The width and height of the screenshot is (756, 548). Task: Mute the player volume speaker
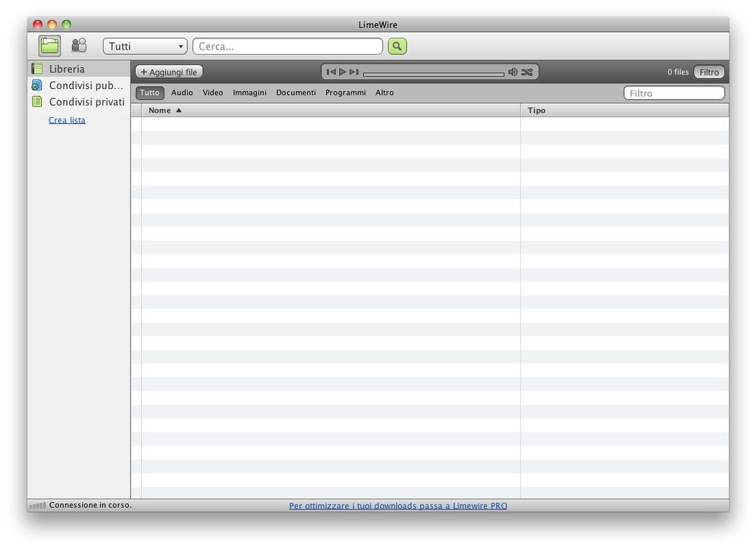(513, 72)
